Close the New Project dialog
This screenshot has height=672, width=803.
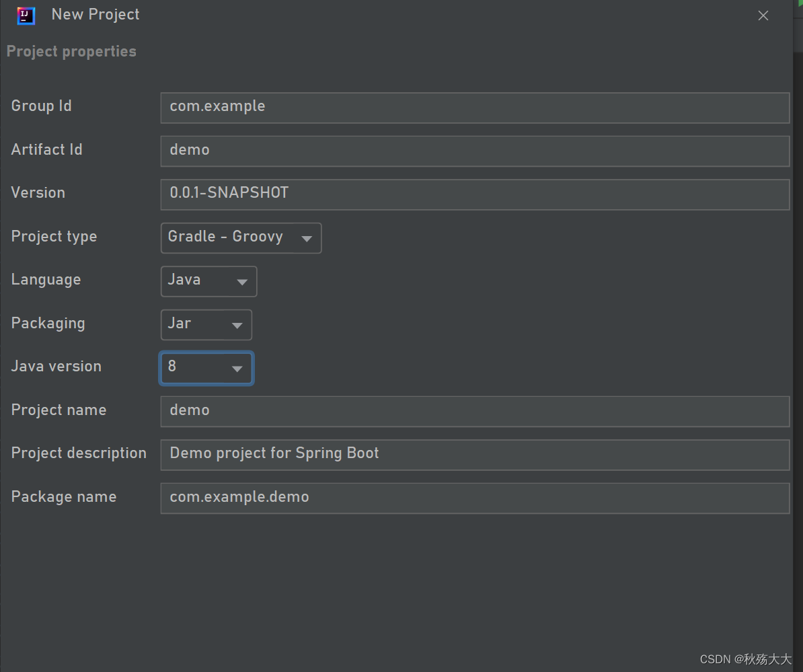(x=763, y=15)
